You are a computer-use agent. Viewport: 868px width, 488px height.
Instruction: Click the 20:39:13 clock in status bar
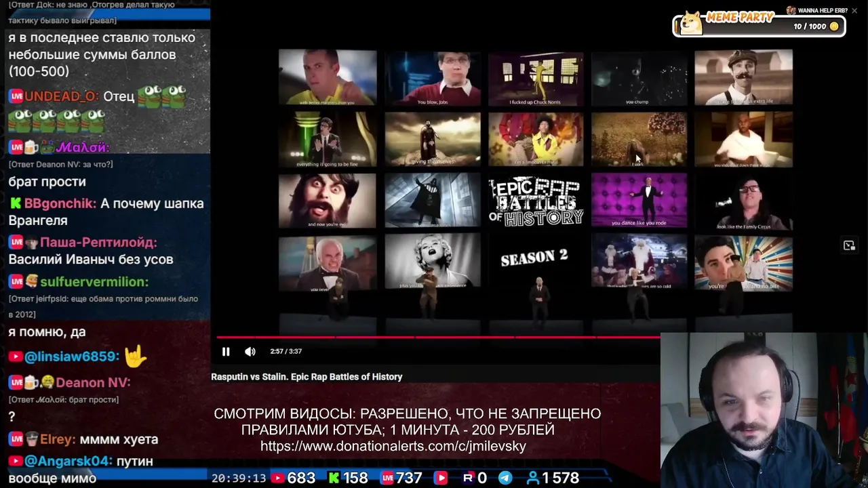[x=239, y=478]
